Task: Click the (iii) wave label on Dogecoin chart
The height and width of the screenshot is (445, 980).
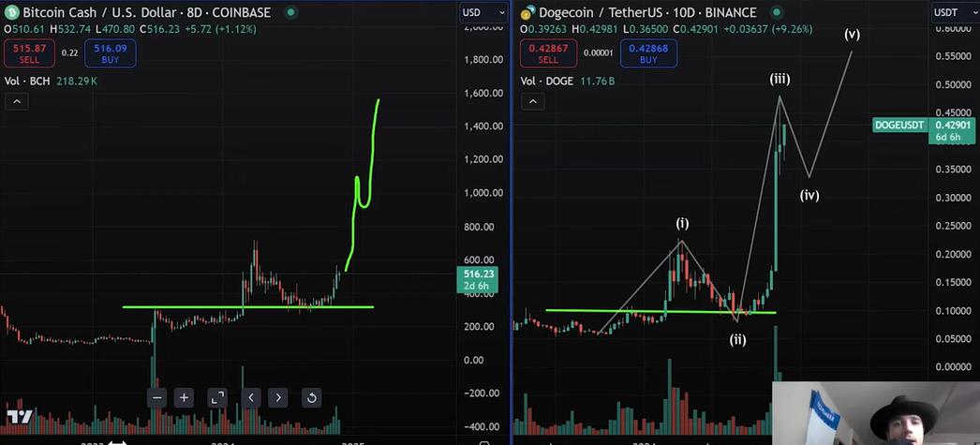Action: [x=780, y=79]
